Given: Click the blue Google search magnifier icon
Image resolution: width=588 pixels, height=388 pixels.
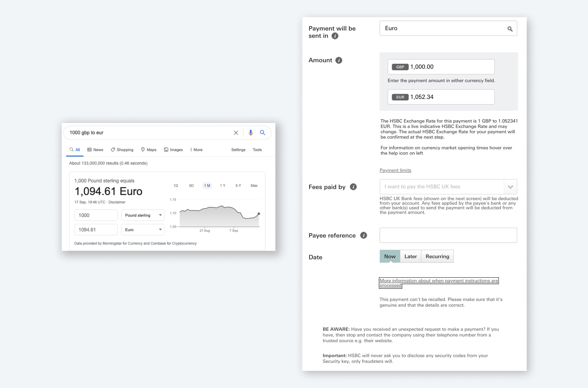Looking at the screenshot, I should point(262,133).
